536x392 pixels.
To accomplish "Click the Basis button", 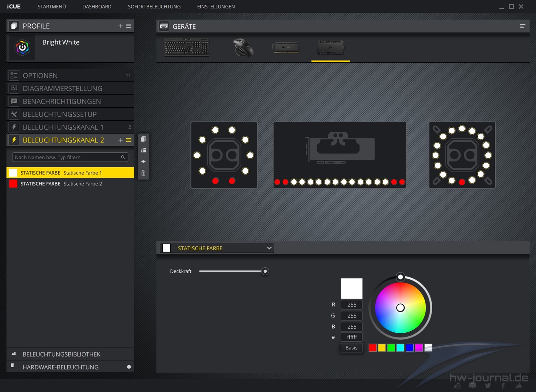I will pos(351,348).
